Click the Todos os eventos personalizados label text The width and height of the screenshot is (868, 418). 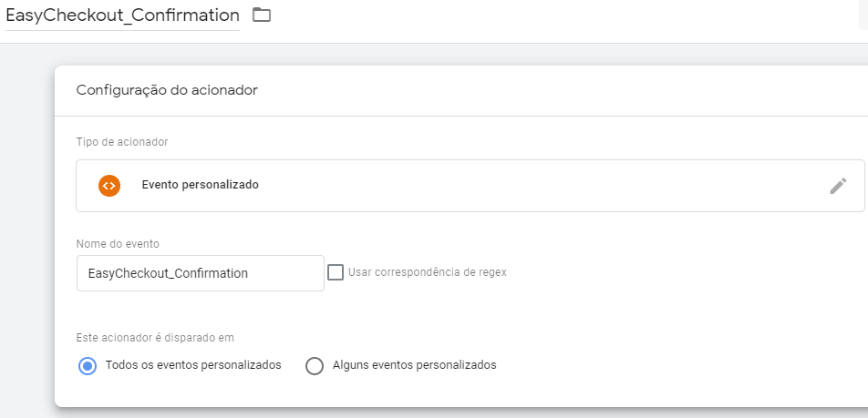pyautogui.click(x=193, y=365)
